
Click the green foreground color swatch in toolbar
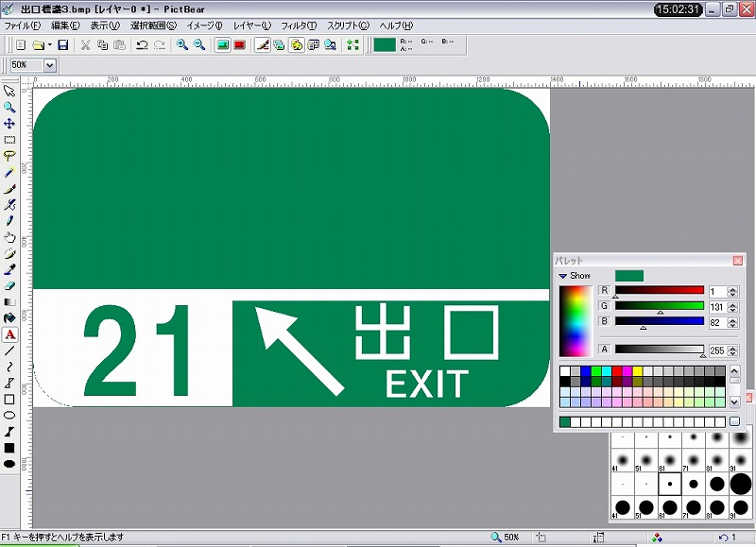(x=385, y=44)
